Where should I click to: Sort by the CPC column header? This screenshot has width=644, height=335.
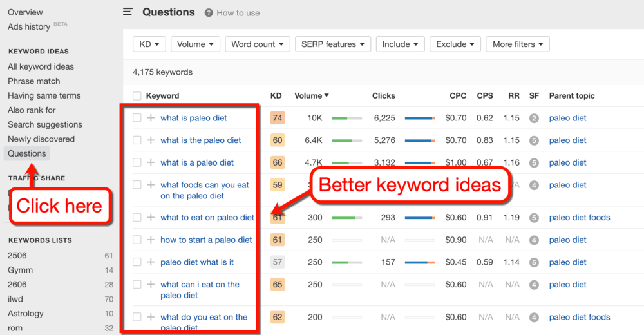(458, 96)
